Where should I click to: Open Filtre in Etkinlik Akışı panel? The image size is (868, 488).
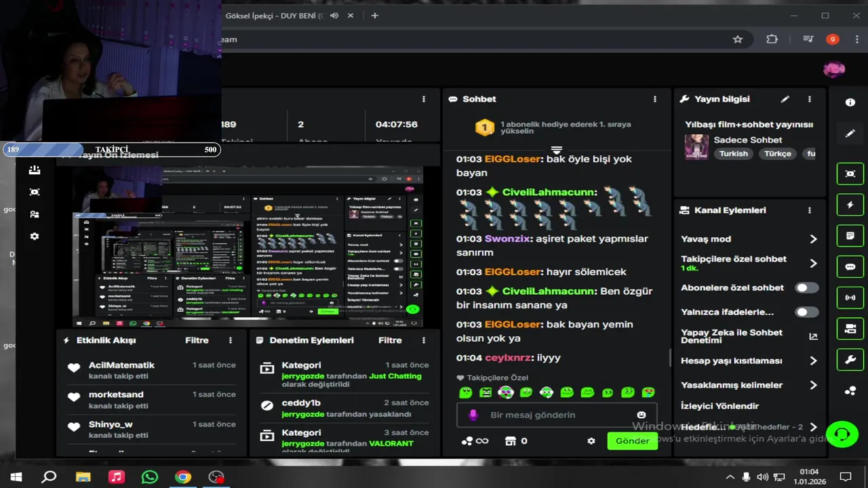197,340
